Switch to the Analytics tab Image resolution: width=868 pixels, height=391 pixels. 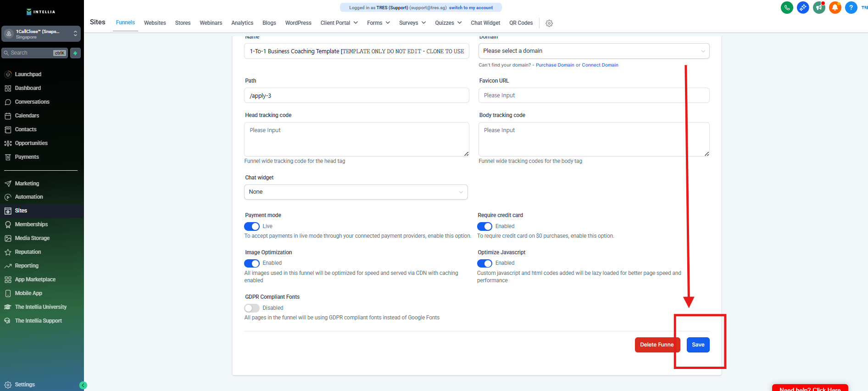coord(242,23)
